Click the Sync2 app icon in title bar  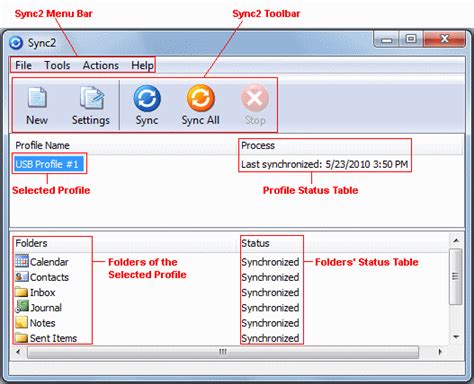coord(16,43)
